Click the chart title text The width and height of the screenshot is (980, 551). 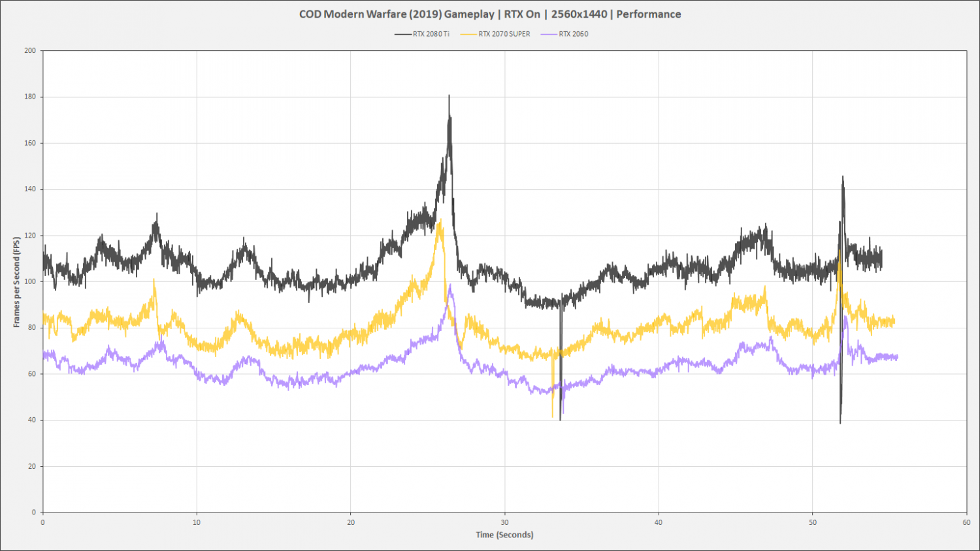490,14
